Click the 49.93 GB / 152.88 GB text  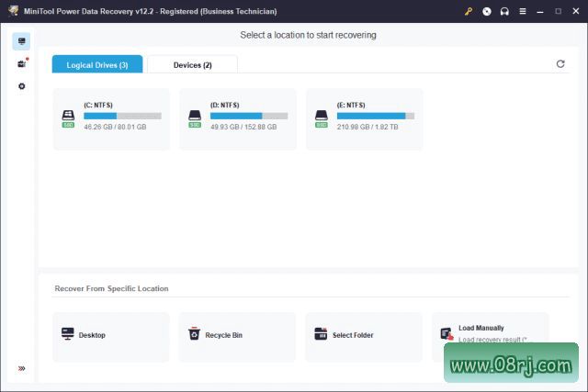pyautogui.click(x=243, y=127)
